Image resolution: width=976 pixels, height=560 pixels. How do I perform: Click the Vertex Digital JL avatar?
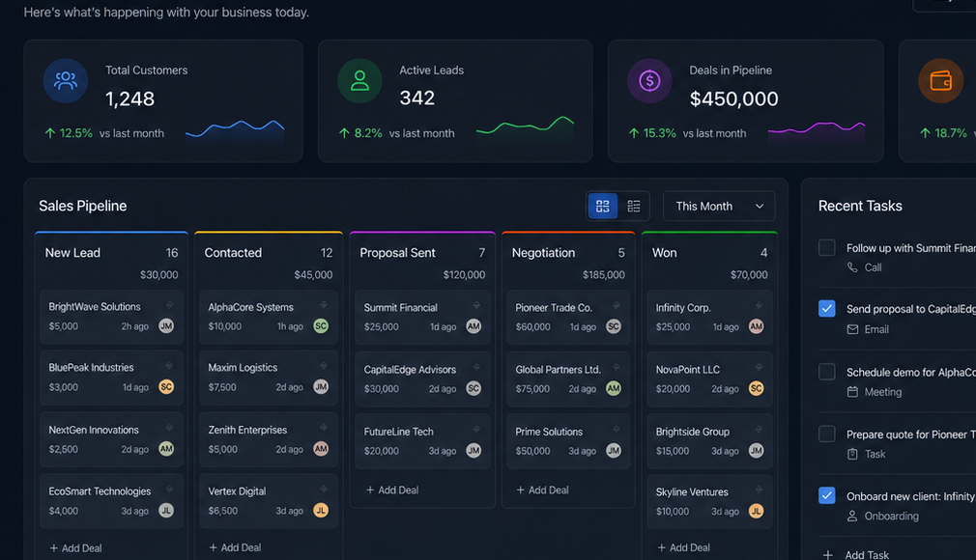click(x=321, y=510)
